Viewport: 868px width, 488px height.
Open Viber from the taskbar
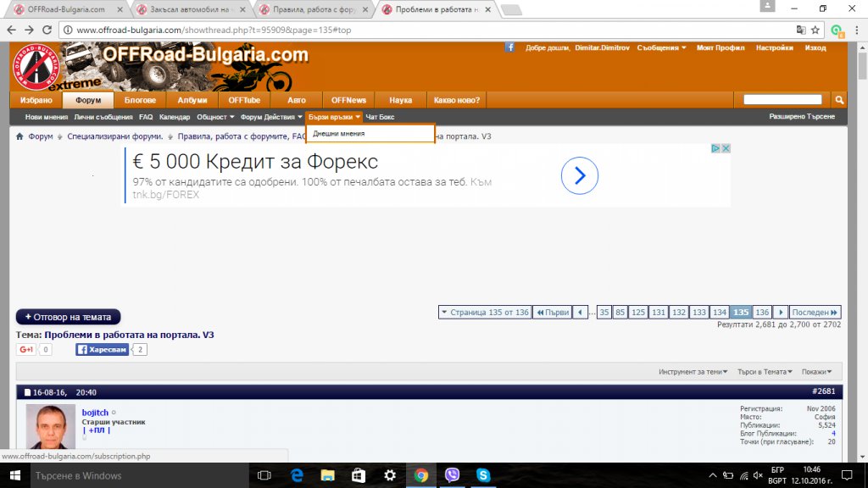(453, 475)
